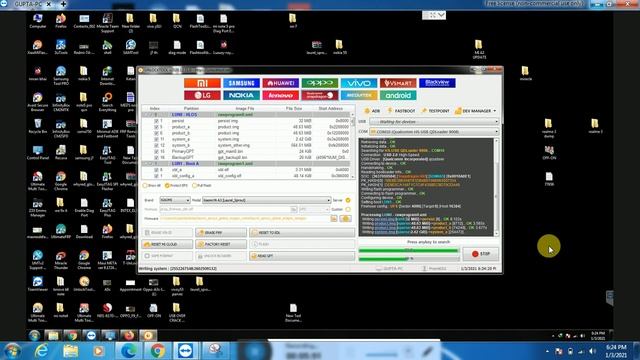
Task: Open the Testpoint tab
Action: pos(436,111)
